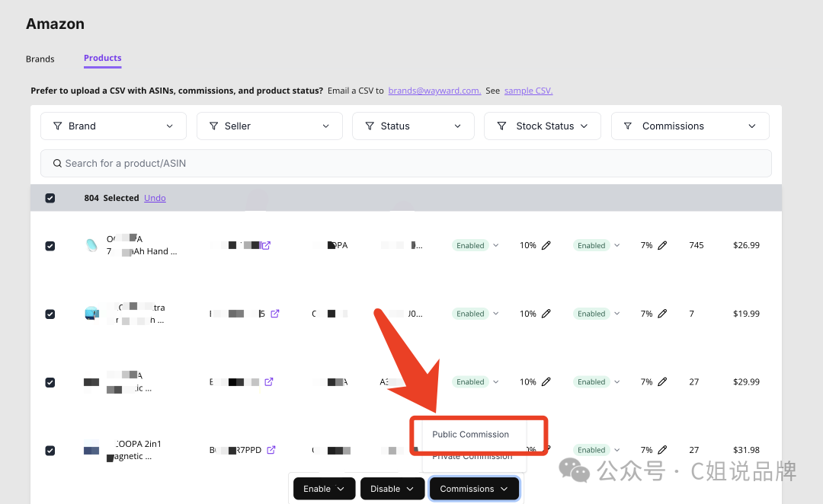The image size is (823, 504).
Task: Uncheck the select-all checkbox in header row
Action: (50, 198)
